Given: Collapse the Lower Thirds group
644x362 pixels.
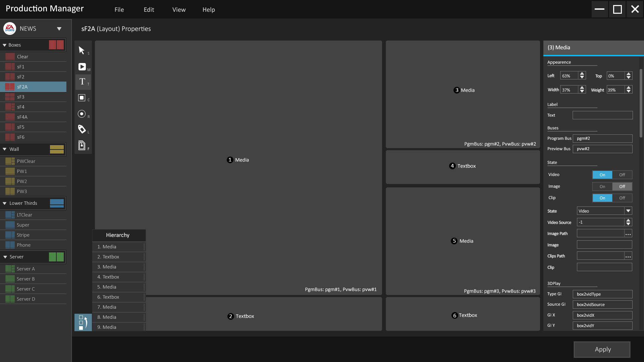Looking at the screenshot, I should tap(5, 203).
